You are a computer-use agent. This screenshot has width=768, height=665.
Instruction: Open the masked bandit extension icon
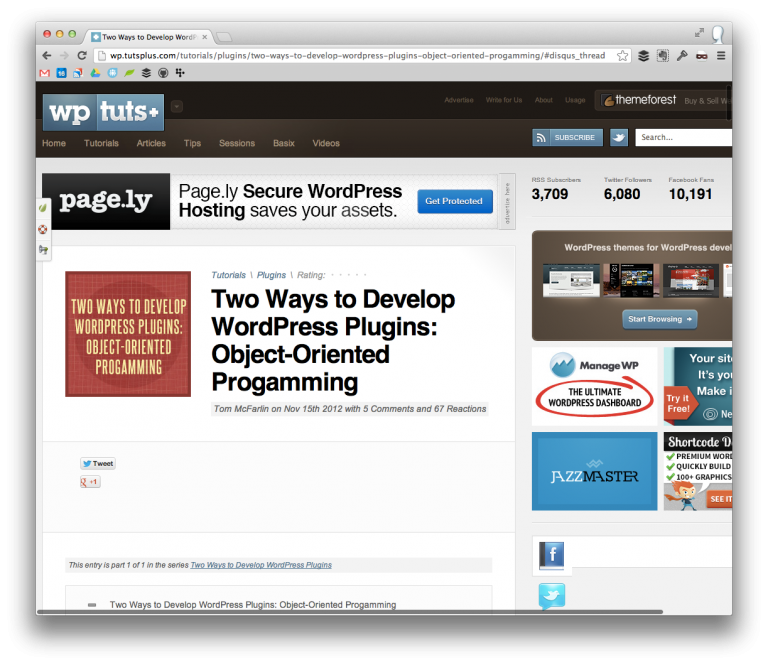(x=701, y=56)
